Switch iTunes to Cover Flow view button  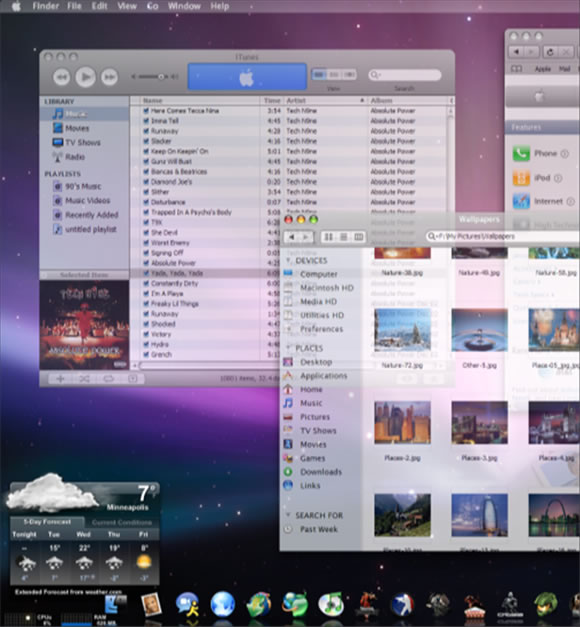tap(349, 75)
